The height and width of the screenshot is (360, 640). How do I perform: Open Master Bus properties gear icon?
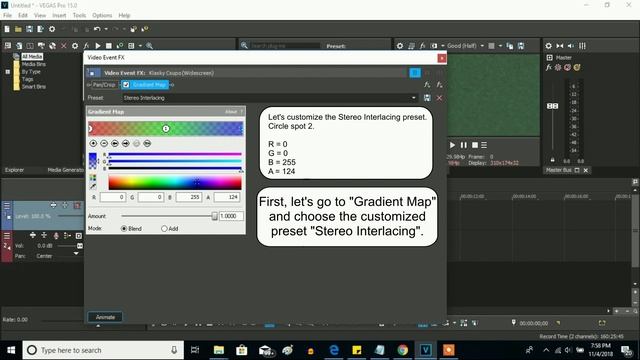click(549, 46)
